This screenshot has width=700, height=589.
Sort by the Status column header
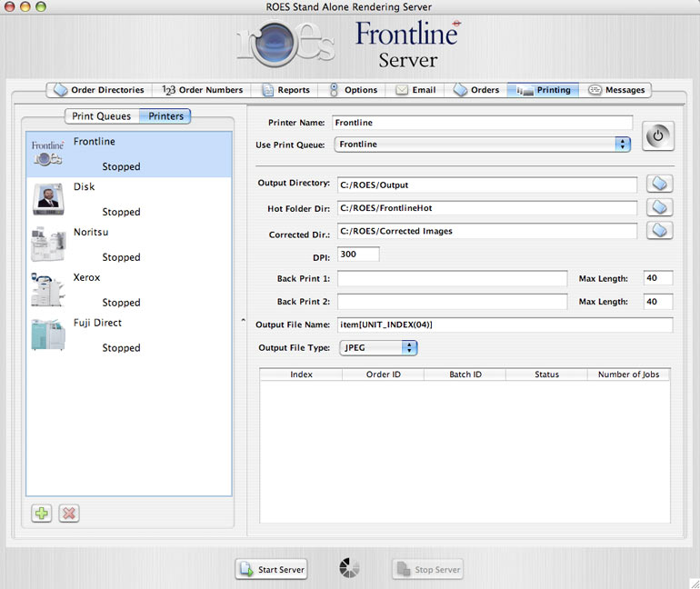tap(547, 374)
